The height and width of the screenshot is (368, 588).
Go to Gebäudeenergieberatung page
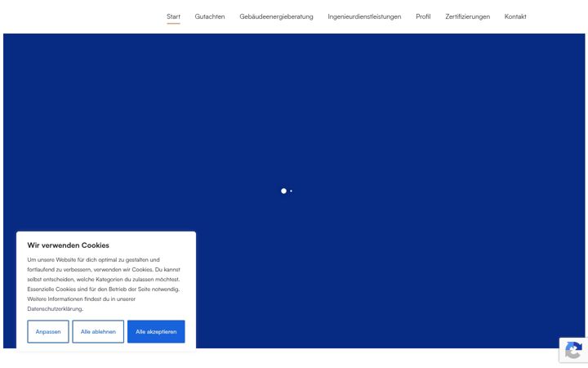(x=276, y=16)
